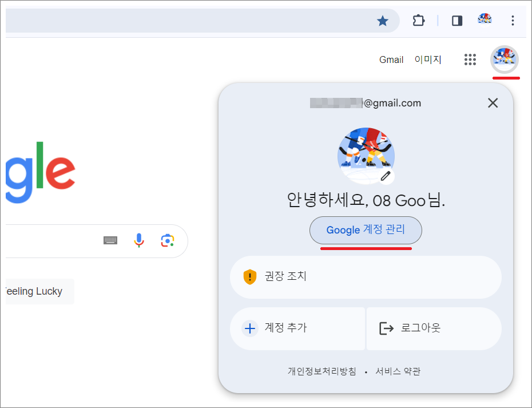Open the Chrome profile avatar in the toolbar
The height and width of the screenshot is (408, 532).
pyautogui.click(x=485, y=19)
